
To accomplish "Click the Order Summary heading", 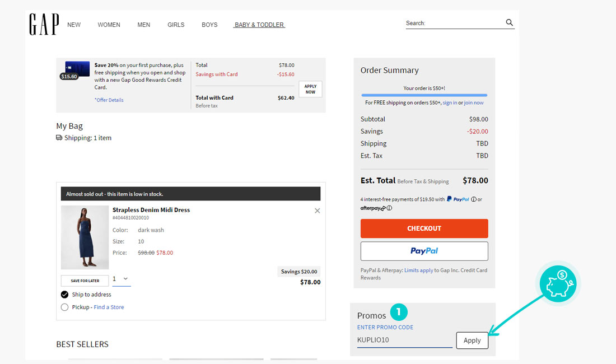I will (390, 71).
